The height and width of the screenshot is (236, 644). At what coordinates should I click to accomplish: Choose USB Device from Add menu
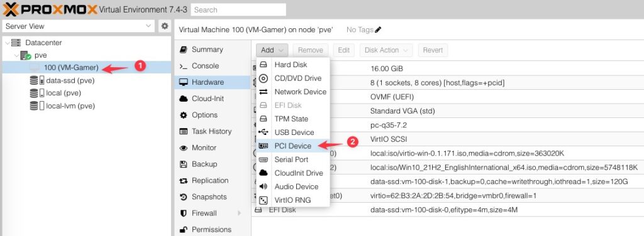[293, 132]
